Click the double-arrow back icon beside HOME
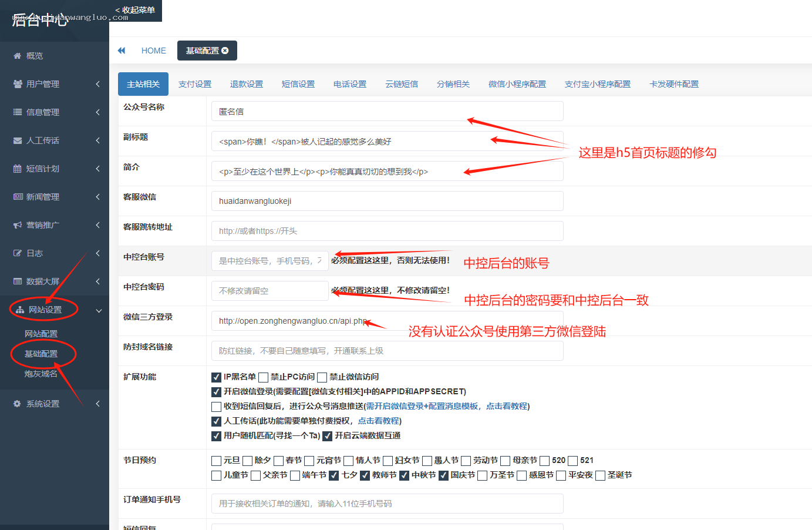Screen dimensions: 812x530 coord(122,51)
